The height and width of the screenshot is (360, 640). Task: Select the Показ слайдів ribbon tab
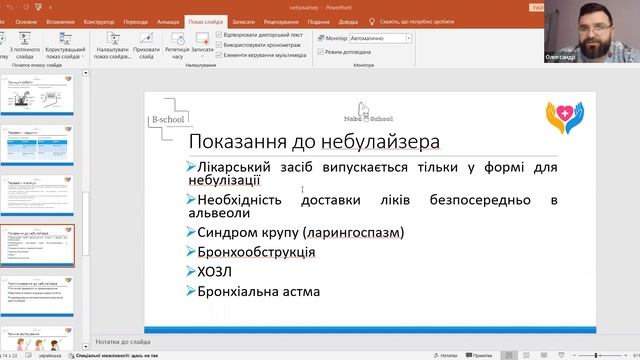[205, 22]
